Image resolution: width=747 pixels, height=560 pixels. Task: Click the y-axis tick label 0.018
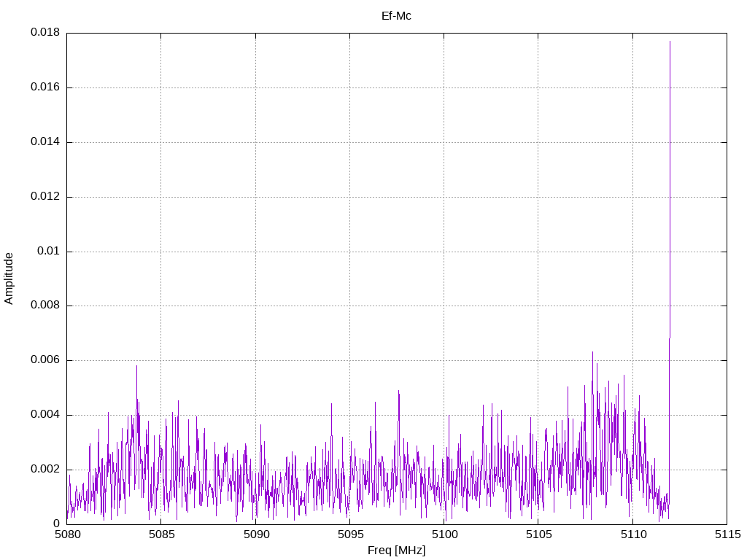[x=45, y=32]
